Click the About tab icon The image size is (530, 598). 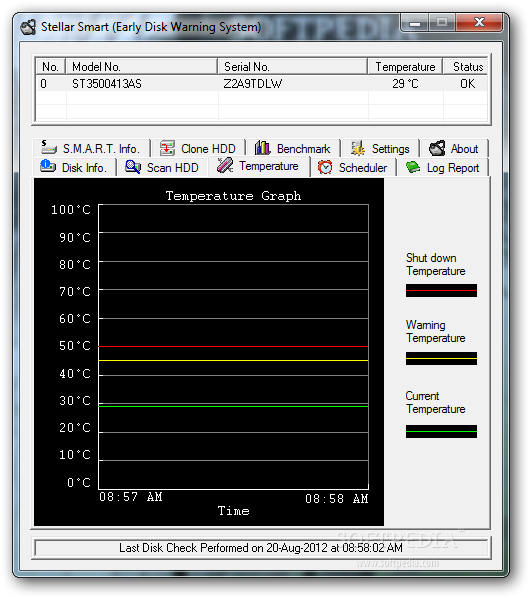pos(437,148)
